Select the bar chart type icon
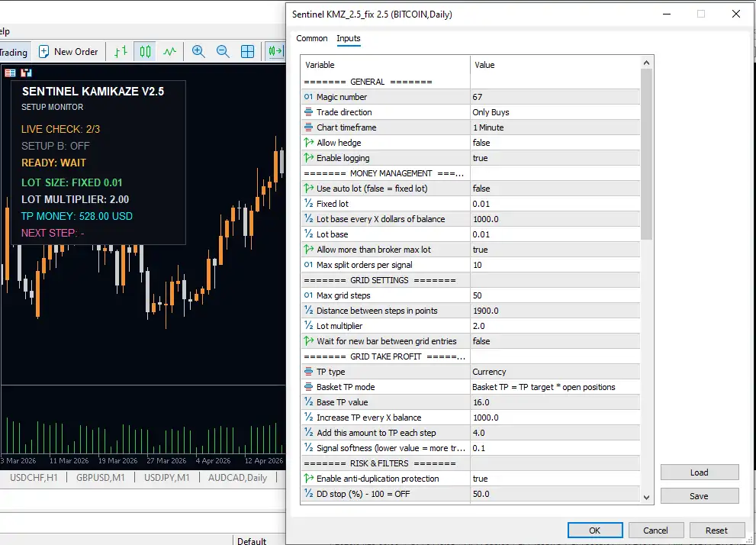This screenshot has height=545, width=756. pos(121,51)
